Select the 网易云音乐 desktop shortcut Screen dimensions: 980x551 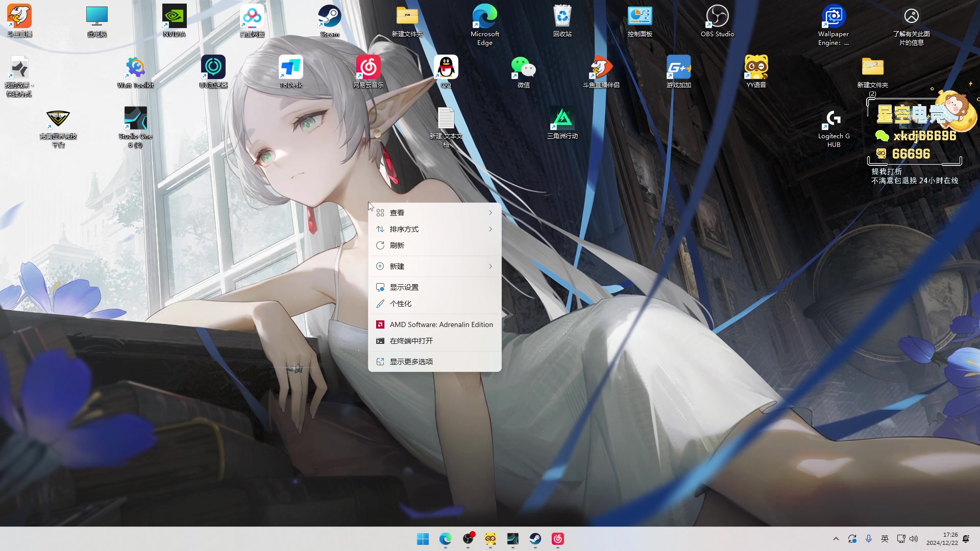tap(369, 72)
